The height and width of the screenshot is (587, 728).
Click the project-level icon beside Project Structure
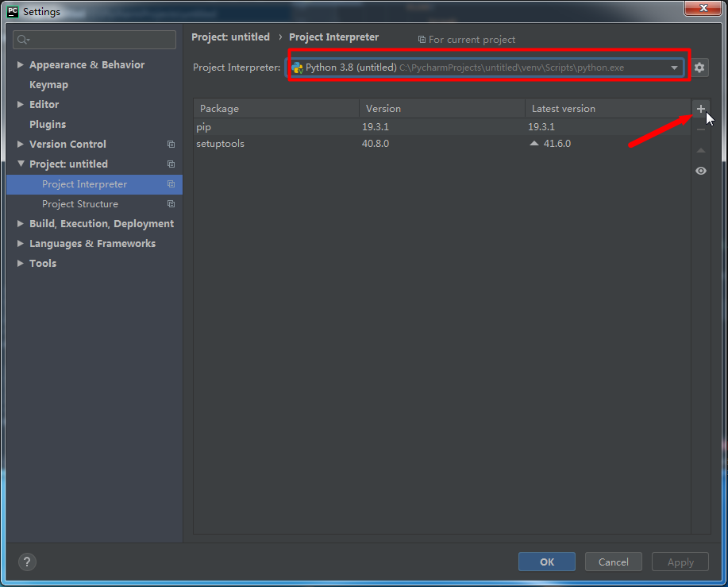click(171, 204)
